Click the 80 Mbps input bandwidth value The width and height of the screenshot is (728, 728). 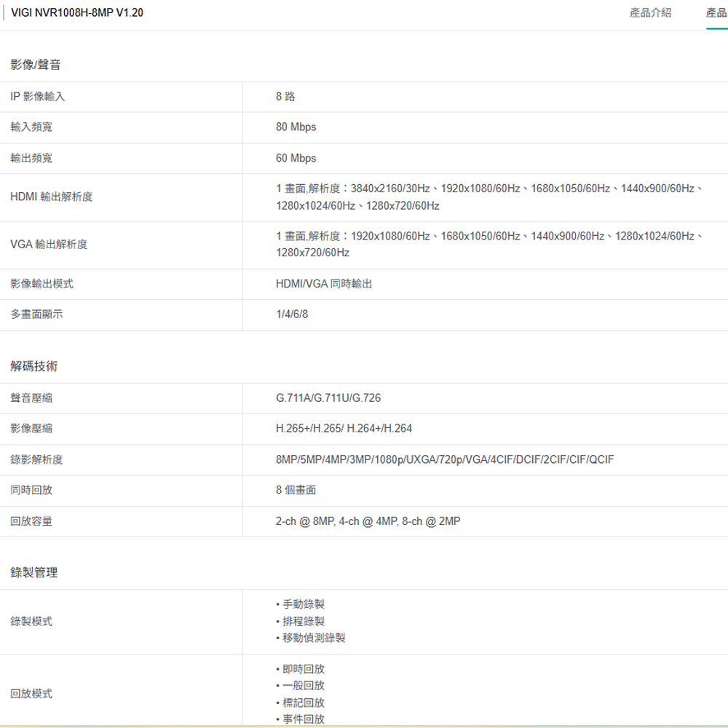(296, 127)
